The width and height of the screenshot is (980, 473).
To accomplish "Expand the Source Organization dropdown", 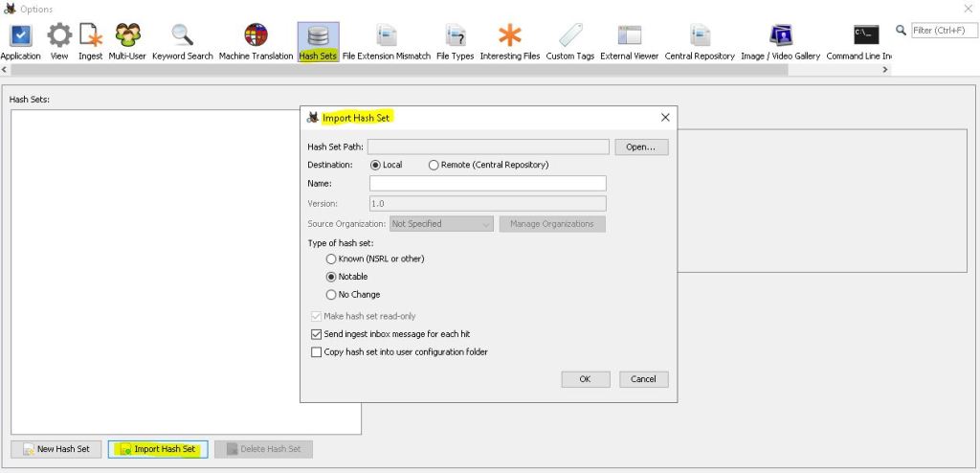I will 441,224.
